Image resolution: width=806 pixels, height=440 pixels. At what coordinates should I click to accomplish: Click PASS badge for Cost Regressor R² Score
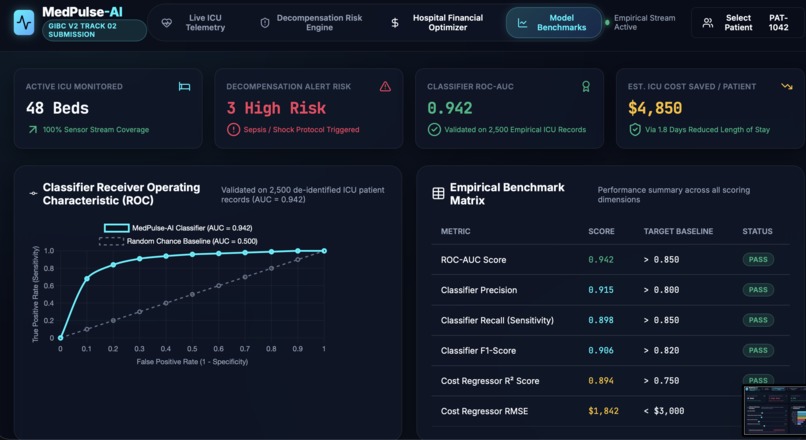tap(758, 379)
